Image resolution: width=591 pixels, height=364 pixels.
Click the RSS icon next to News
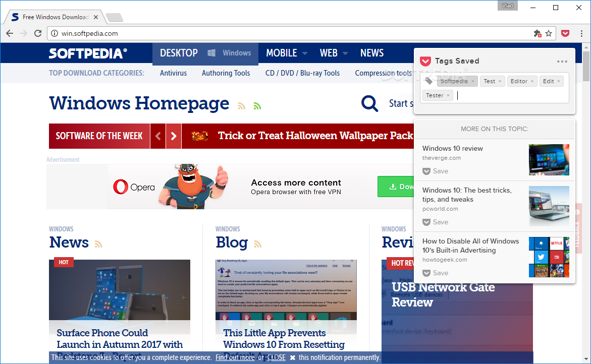[x=98, y=245]
